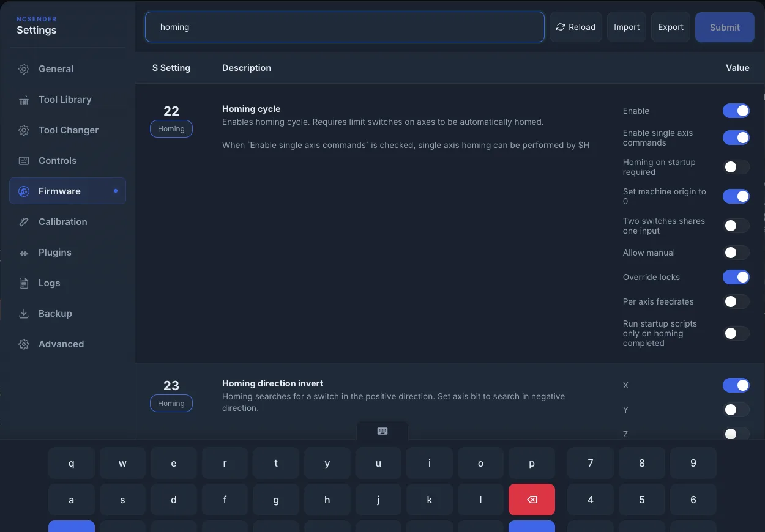Tap the number 9 key
The image size is (765, 532).
point(693,463)
